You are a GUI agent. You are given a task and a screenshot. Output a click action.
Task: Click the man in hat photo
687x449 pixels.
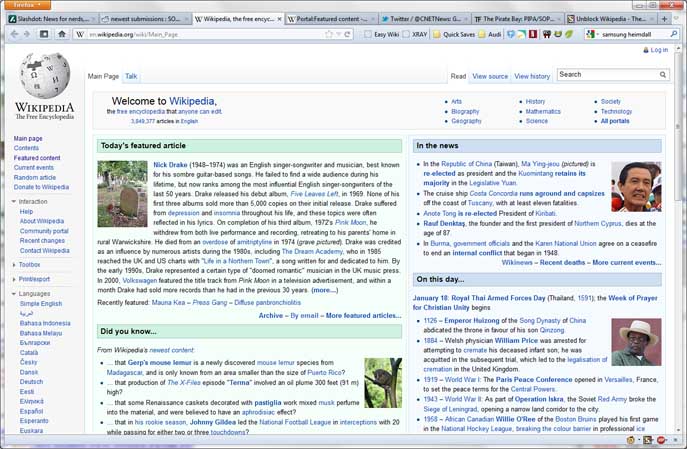tap(636, 342)
